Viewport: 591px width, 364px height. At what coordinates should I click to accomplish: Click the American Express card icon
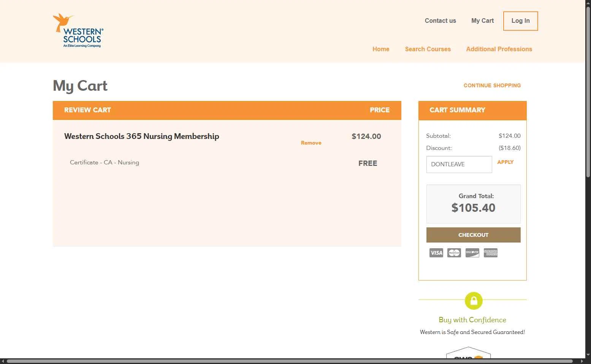491,253
